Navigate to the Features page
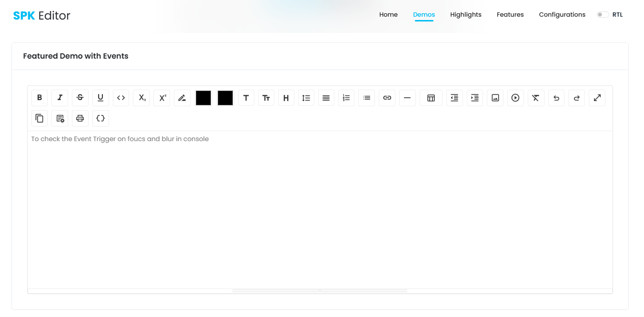This screenshot has height=317, width=644. (x=510, y=14)
